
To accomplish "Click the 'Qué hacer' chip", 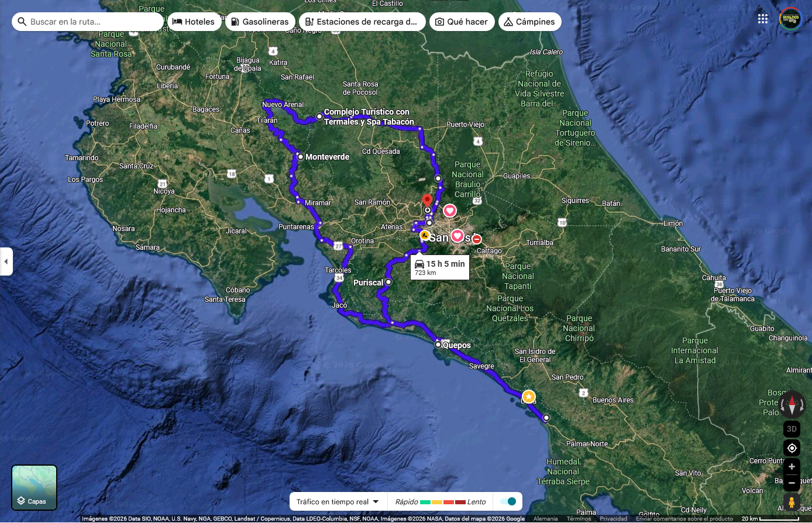I will pyautogui.click(x=462, y=22).
